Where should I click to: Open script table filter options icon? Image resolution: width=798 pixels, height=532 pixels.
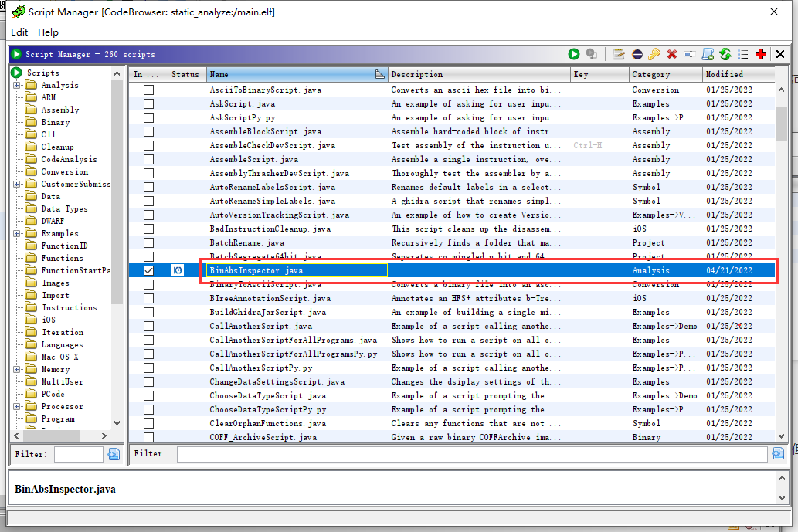pos(778,454)
